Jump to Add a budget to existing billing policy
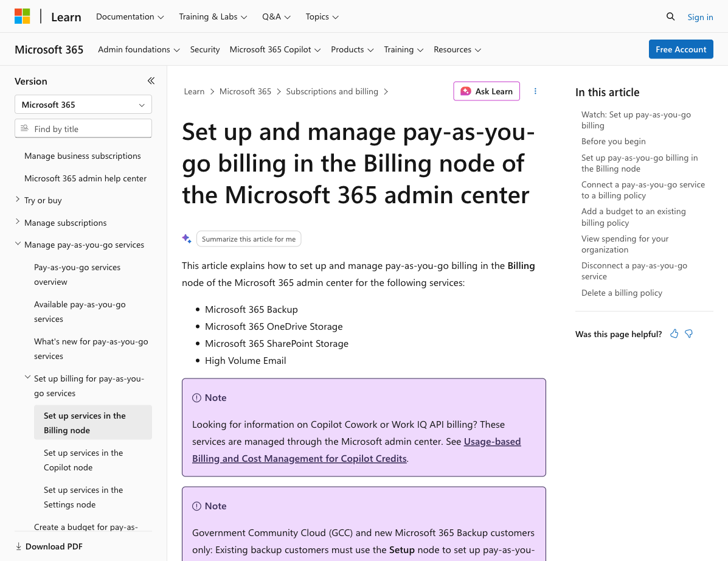Image resolution: width=728 pixels, height=561 pixels. (x=633, y=217)
